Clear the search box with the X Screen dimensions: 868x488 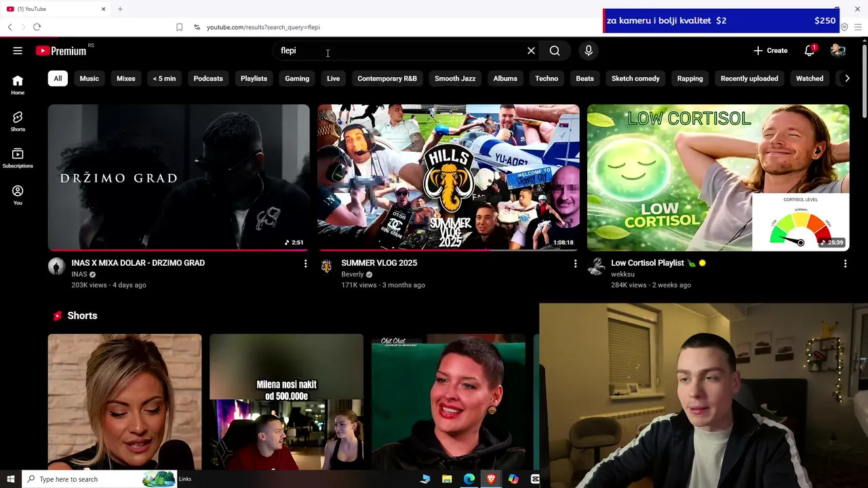tap(531, 51)
